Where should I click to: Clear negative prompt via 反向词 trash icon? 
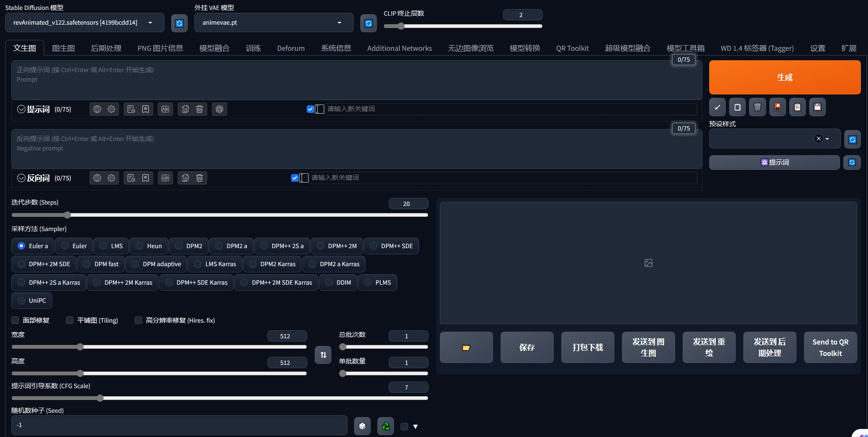click(x=200, y=178)
